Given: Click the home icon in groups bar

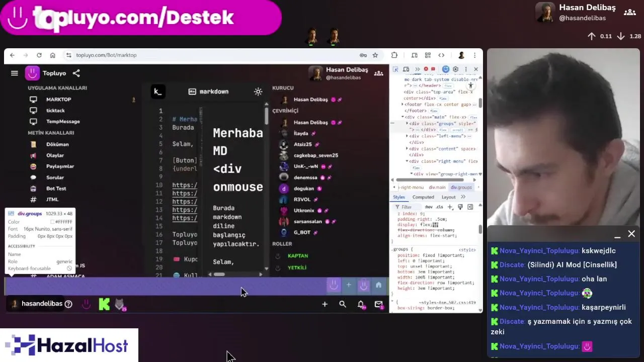Looking at the screenshot, I should (378, 285).
